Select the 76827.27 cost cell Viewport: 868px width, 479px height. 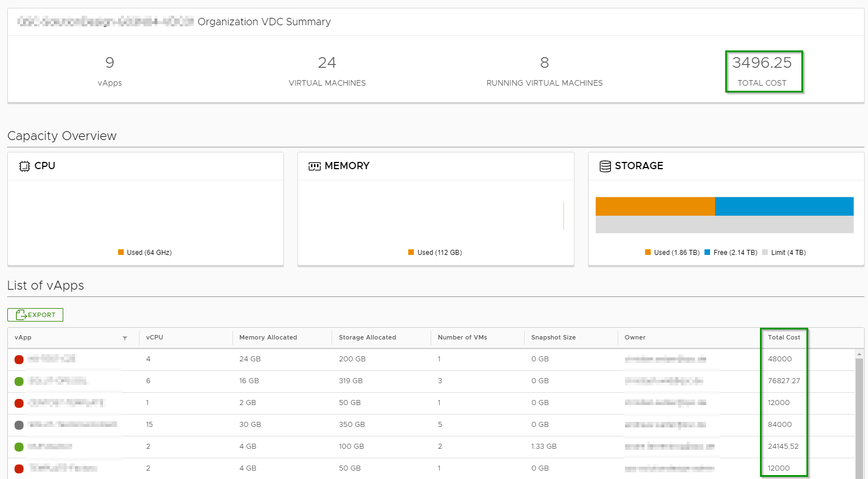click(x=783, y=381)
